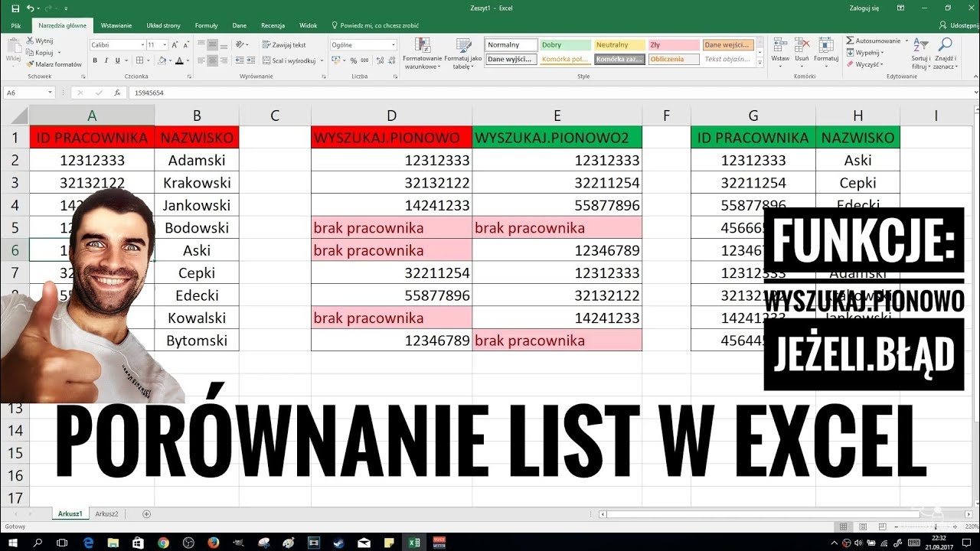The image size is (980, 551).
Task: Open Znajdź i zaznacz search menu
Action: tap(945, 53)
